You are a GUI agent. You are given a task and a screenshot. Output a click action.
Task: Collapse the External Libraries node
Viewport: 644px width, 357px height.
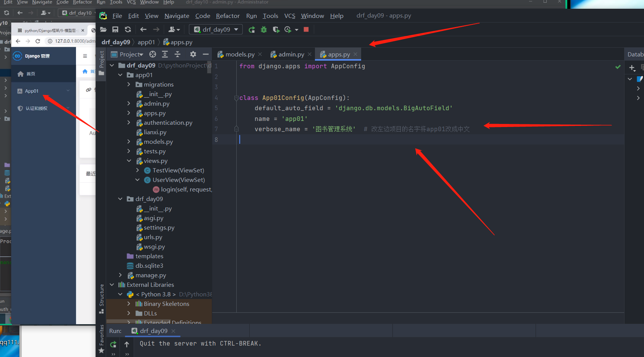coord(112,285)
